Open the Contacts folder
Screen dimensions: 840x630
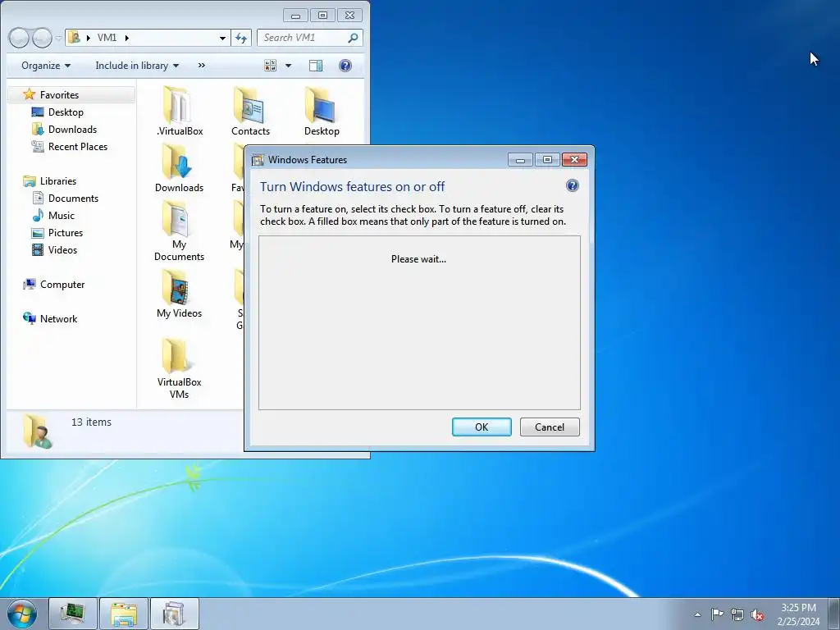[x=250, y=111]
